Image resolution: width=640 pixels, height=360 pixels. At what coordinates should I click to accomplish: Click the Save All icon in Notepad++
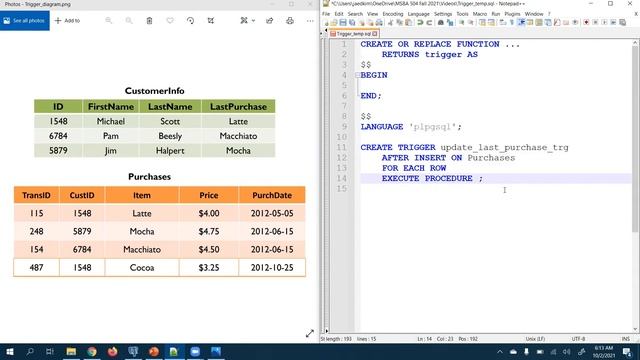pos(352,22)
